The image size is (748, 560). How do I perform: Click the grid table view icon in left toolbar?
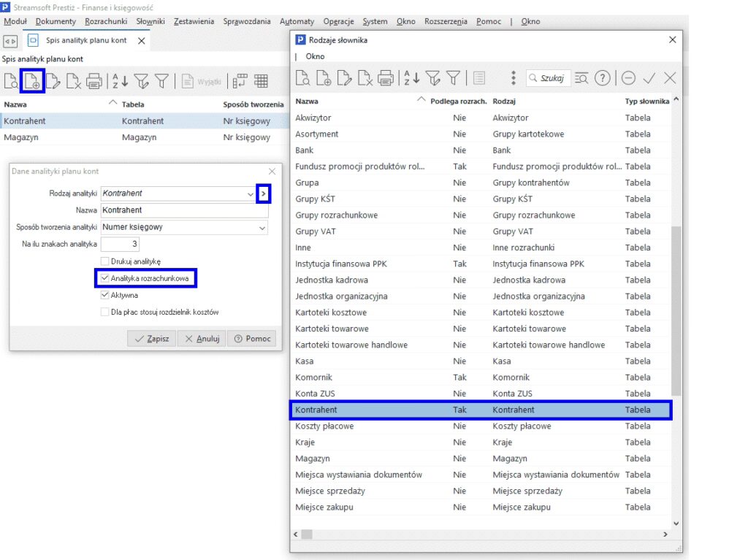coord(261,81)
